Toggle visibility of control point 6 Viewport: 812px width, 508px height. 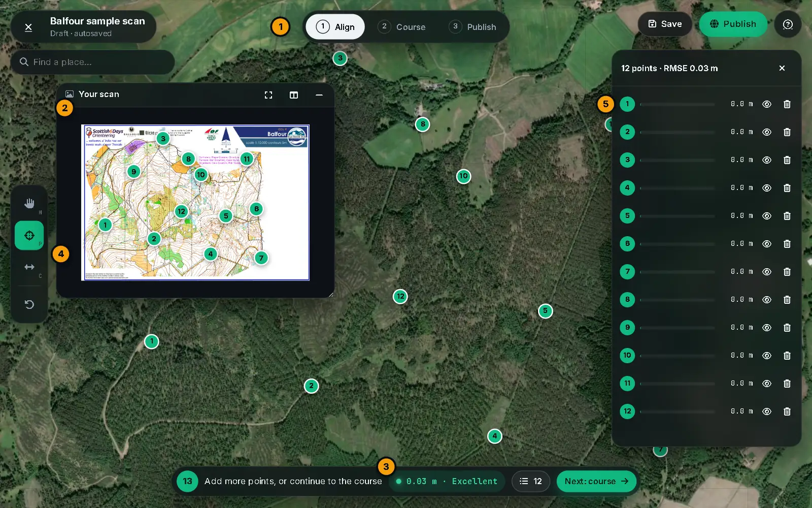point(767,244)
